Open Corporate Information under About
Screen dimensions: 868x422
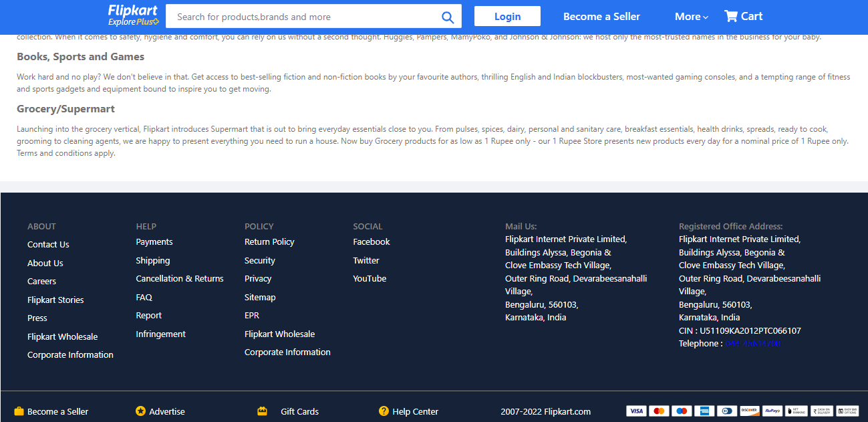pyautogui.click(x=70, y=355)
